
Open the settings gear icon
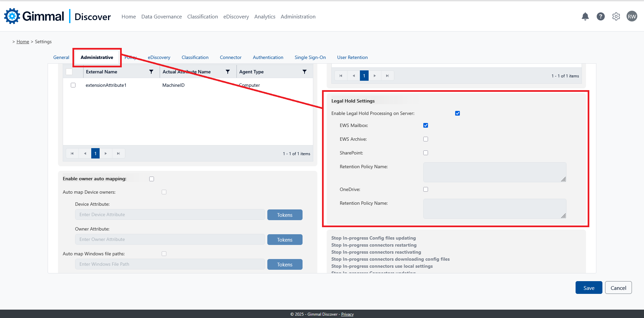coord(616,16)
